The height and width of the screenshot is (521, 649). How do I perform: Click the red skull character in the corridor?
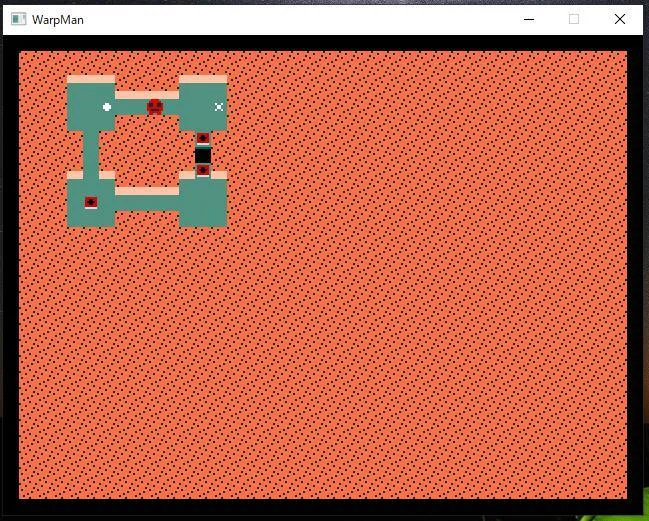tap(155, 107)
